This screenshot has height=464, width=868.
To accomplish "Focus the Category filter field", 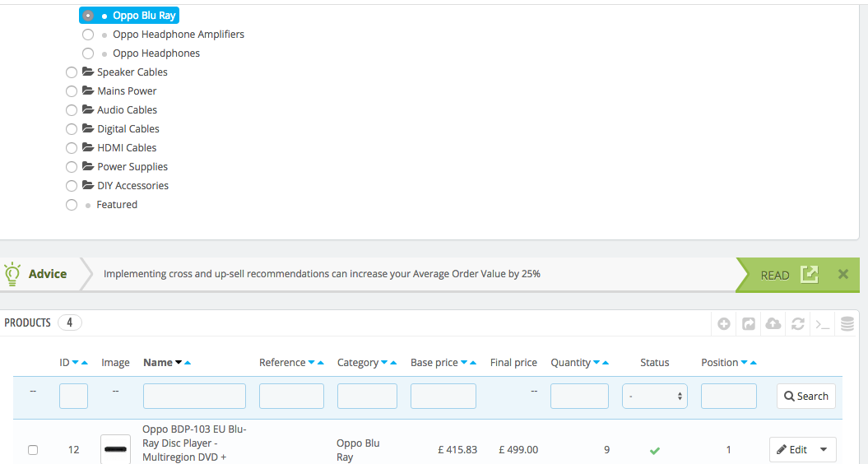I will point(367,396).
